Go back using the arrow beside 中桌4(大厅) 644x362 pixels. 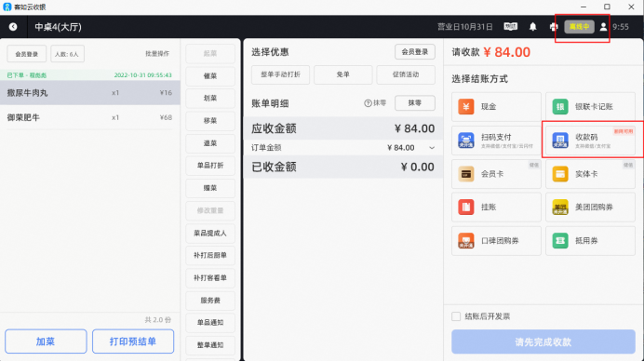click(13, 27)
